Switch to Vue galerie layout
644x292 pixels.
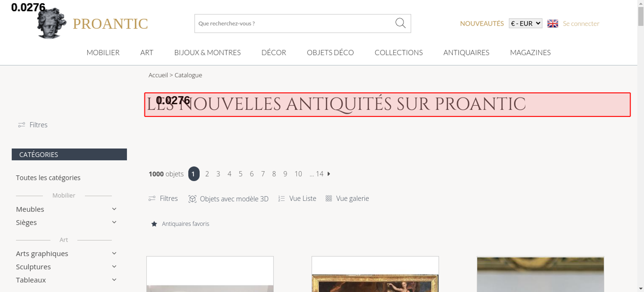(347, 198)
